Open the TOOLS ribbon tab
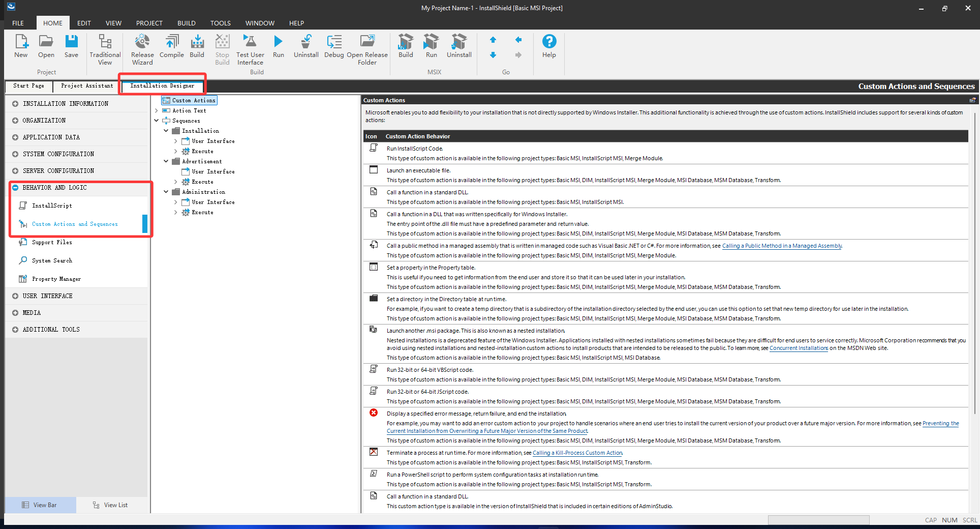The width and height of the screenshot is (980, 529). tap(221, 23)
